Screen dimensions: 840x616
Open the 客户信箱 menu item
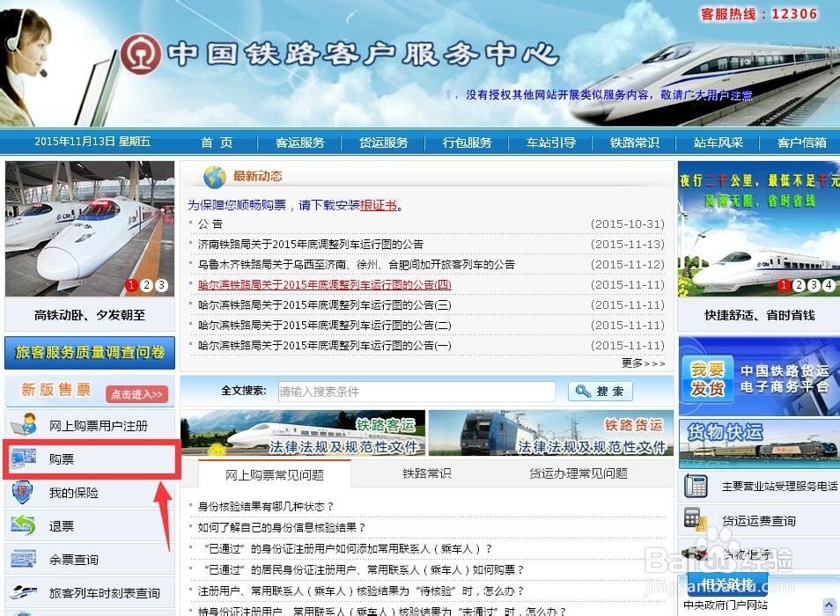tap(802, 143)
